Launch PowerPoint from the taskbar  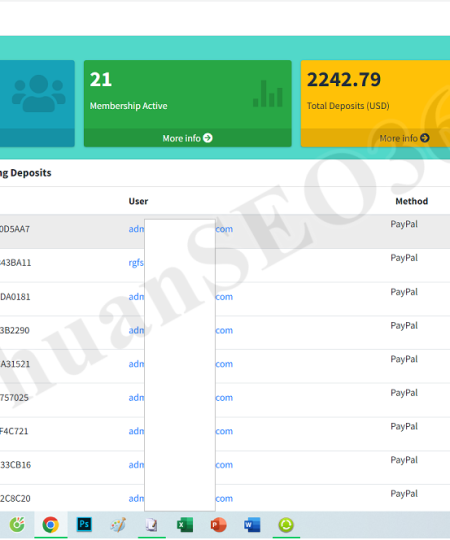tap(218, 525)
